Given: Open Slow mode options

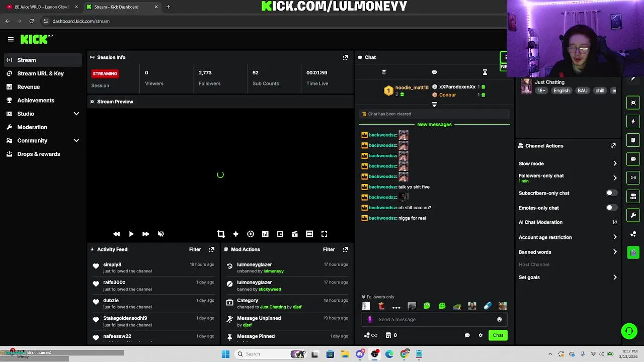Looking at the screenshot, I should (x=568, y=163).
